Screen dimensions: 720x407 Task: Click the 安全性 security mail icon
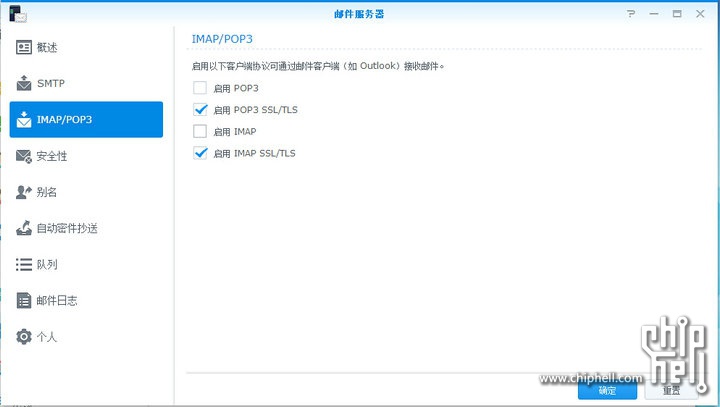(x=24, y=156)
